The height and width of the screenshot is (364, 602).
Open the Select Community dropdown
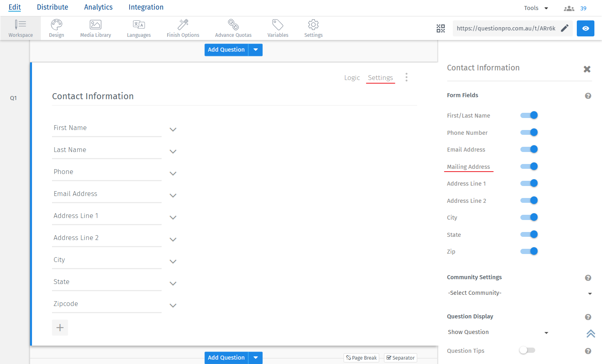519,293
